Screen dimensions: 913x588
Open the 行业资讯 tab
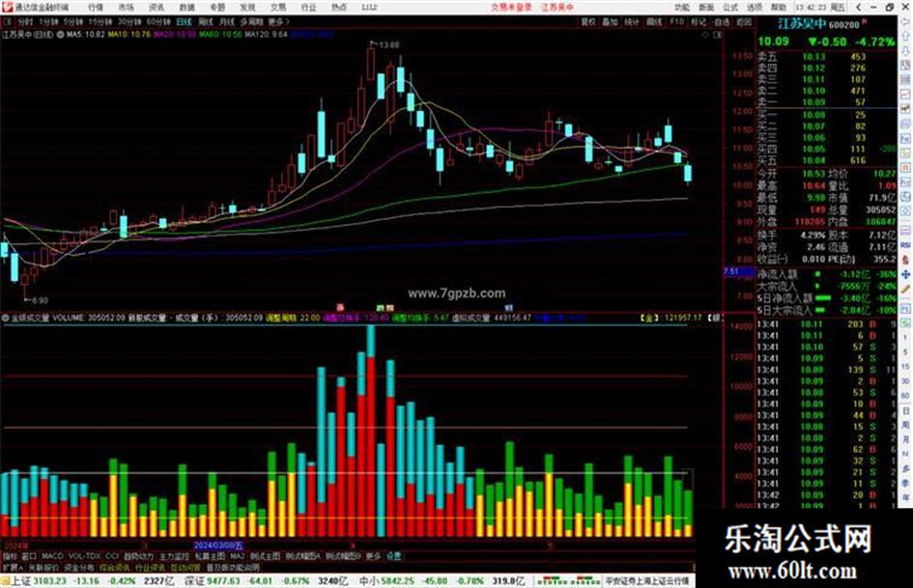tap(150, 567)
